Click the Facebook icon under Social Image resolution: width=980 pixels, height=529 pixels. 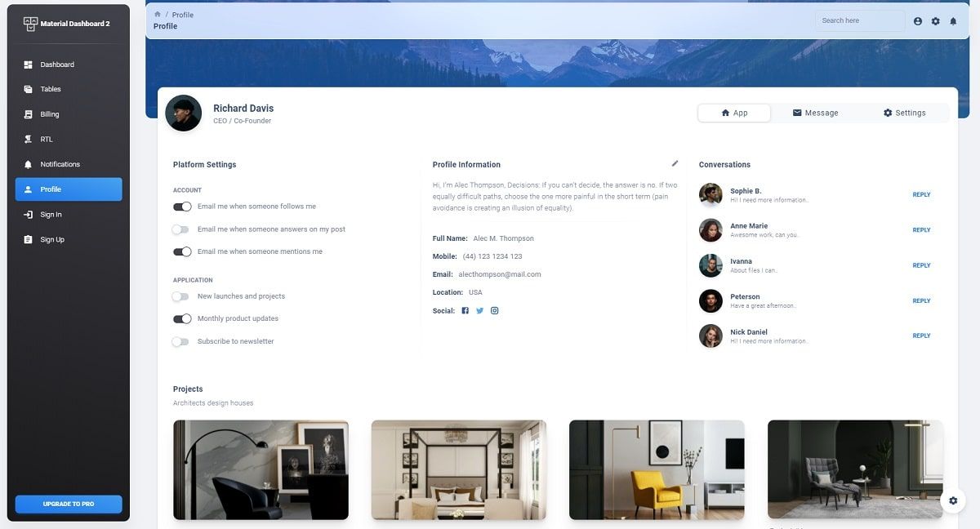pos(465,310)
